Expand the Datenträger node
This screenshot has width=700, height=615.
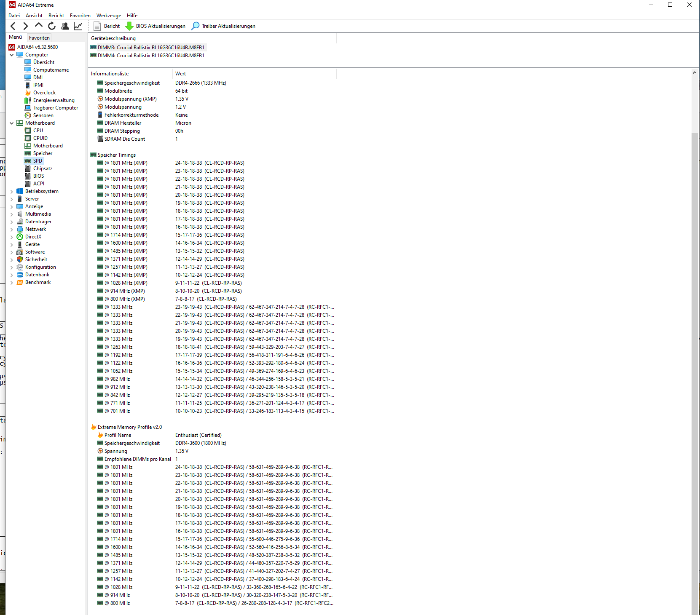(11, 222)
